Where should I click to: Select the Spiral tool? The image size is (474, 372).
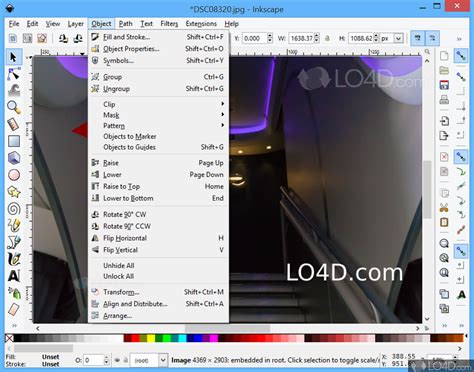click(x=14, y=209)
